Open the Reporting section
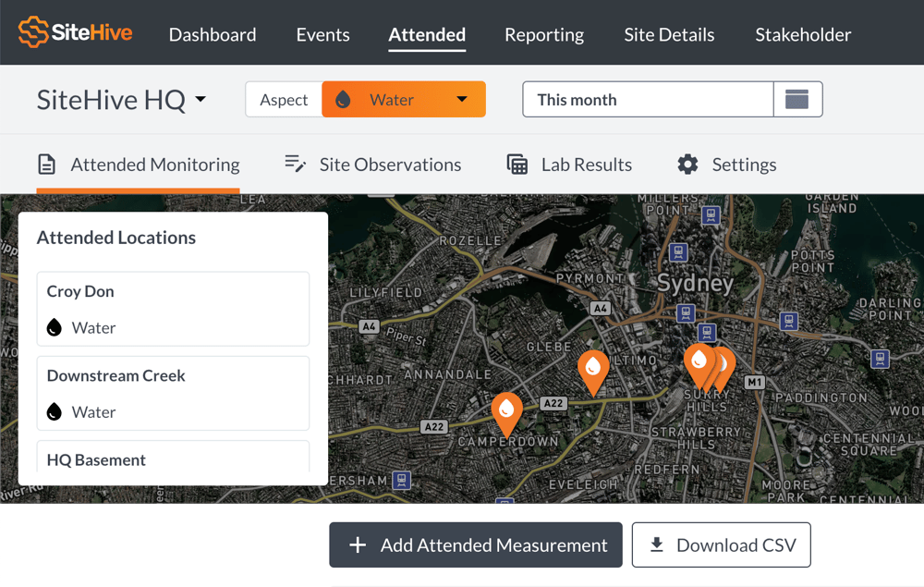Viewport: 924px width, 587px height. coord(544,35)
